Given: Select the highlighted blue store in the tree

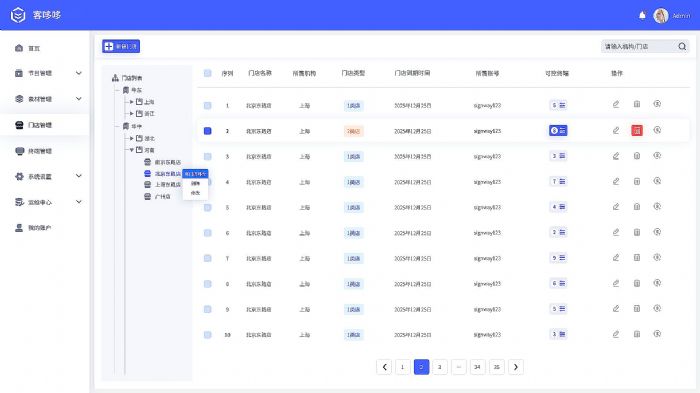Looking at the screenshot, I should pyautogui.click(x=162, y=174).
